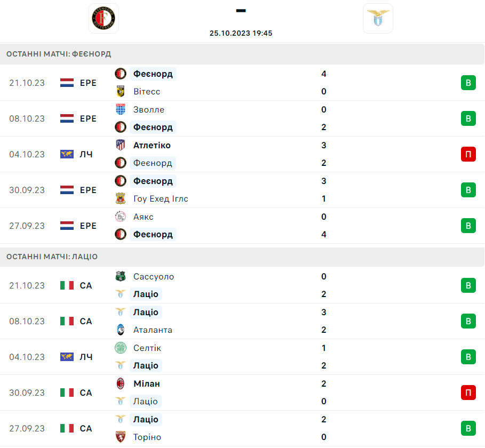485x448 pixels.
Task: Open the Аталанта team link
Action: [153, 330]
